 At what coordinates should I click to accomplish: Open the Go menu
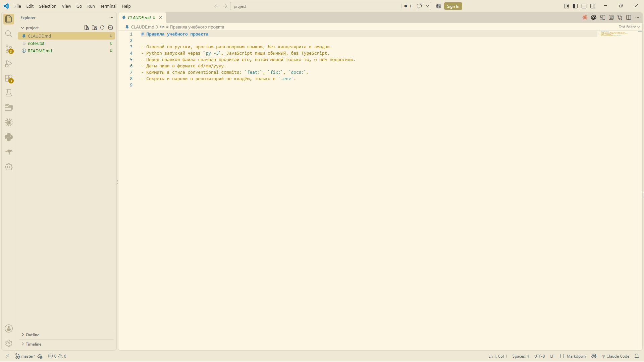pyautogui.click(x=79, y=6)
